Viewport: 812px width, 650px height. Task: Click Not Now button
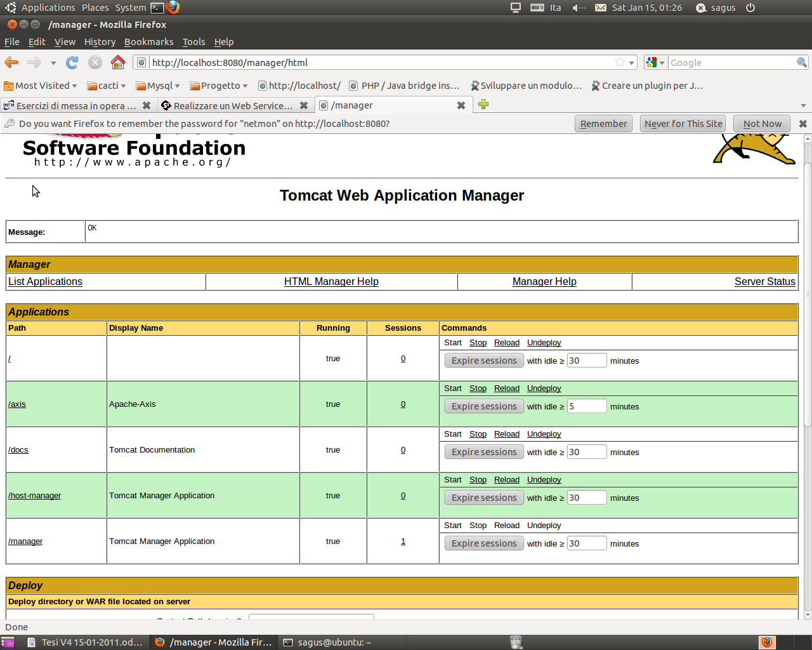coord(763,124)
